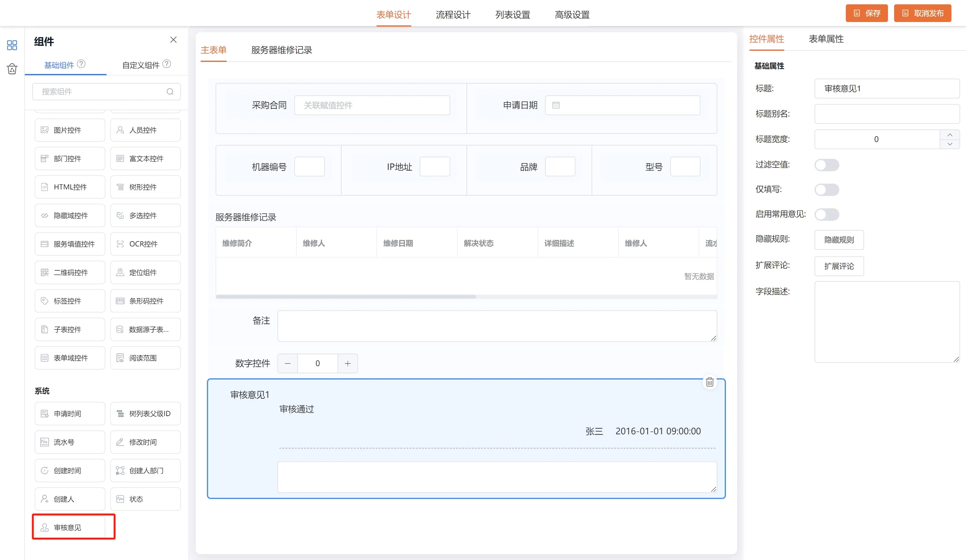Click help icon next to 自定义组件
The width and height of the screenshot is (966, 560).
(x=166, y=64)
